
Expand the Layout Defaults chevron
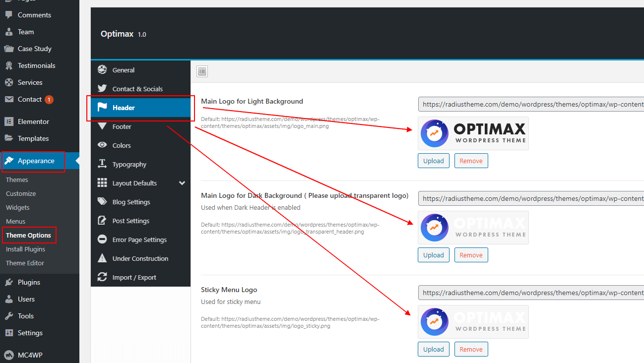[182, 183]
